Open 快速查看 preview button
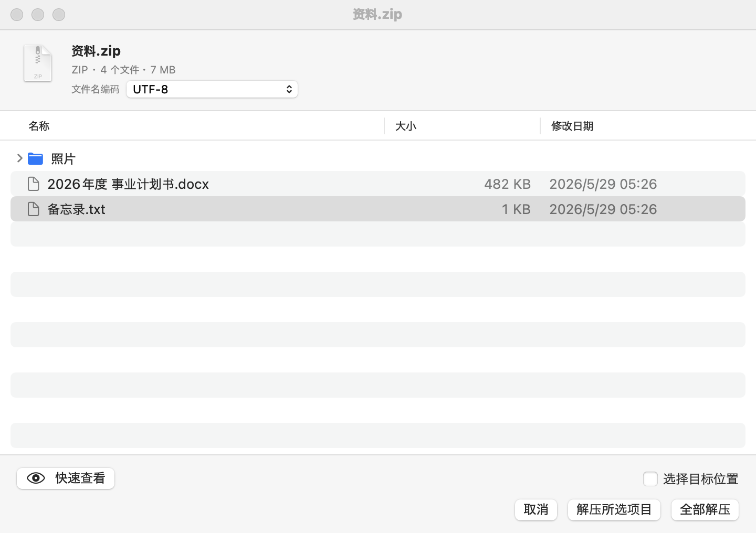Viewport: 756px width, 533px height. point(66,478)
